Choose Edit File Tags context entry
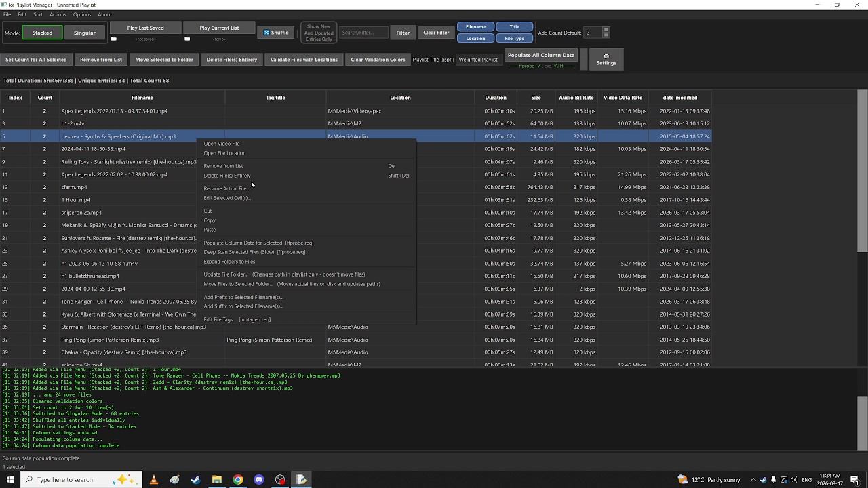The height and width of the screenshot is (488, 868). pyautogui.click(x=306, y=319)
